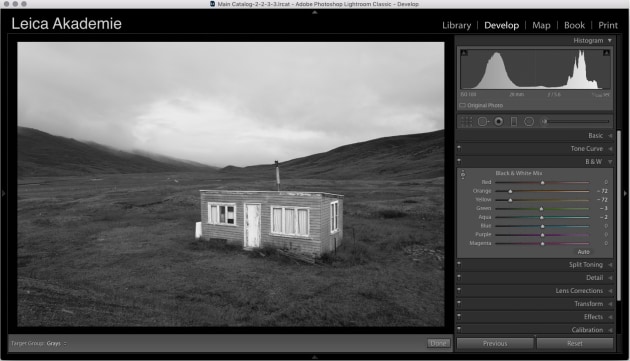Switch to the Library module
Screen dimensions: 630x361
(456, 25)
